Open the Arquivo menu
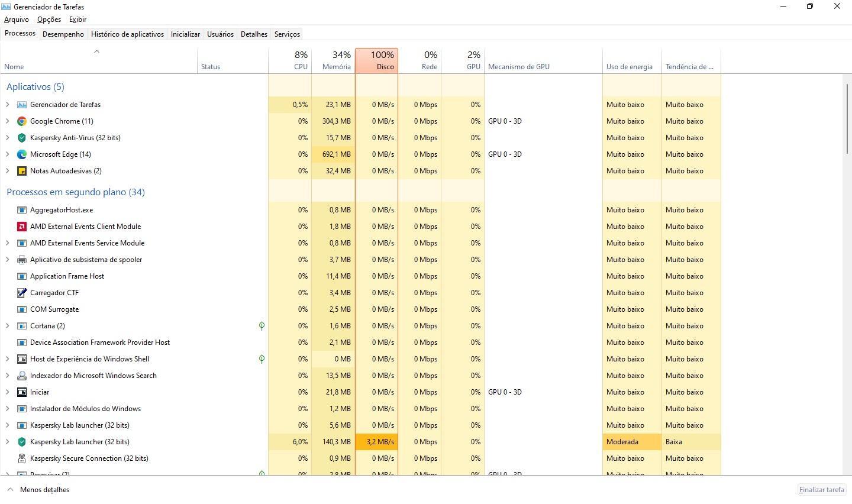 (17, 20)
